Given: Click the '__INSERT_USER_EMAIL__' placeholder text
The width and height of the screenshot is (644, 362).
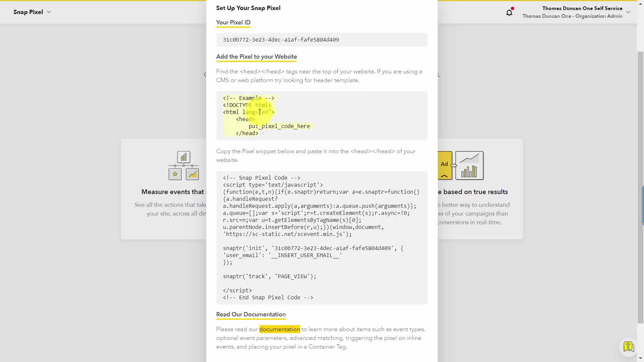Looking at the screenshot, I should pos(305,255).
